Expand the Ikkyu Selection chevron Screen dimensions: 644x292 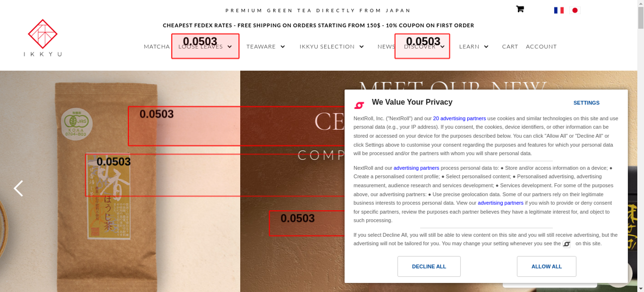coord(362,47)
